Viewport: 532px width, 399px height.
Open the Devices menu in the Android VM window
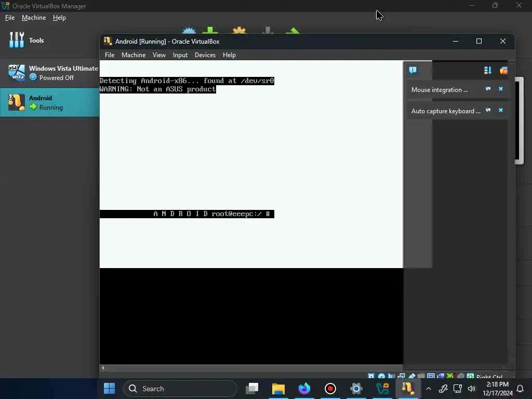[205, 55]
